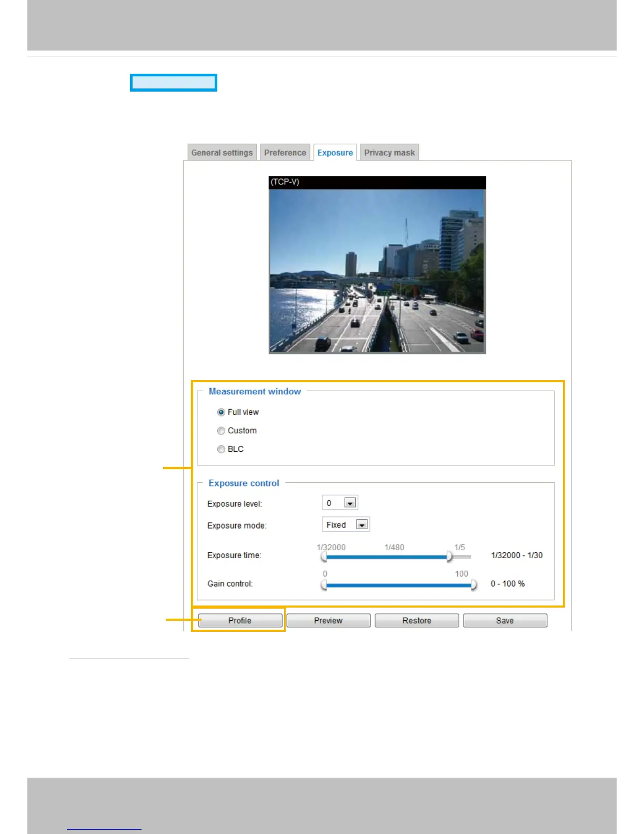
Task: Click the live camera video preview
Action: click(377, 271)
